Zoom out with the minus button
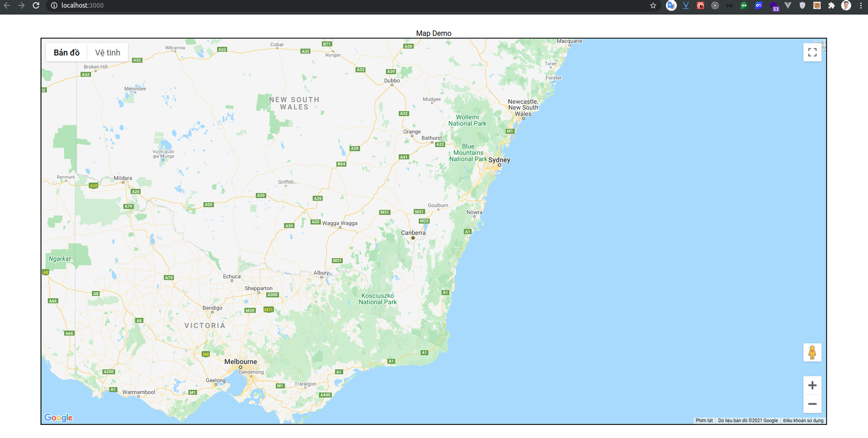868x438 pixels. [x=812, y=404]
